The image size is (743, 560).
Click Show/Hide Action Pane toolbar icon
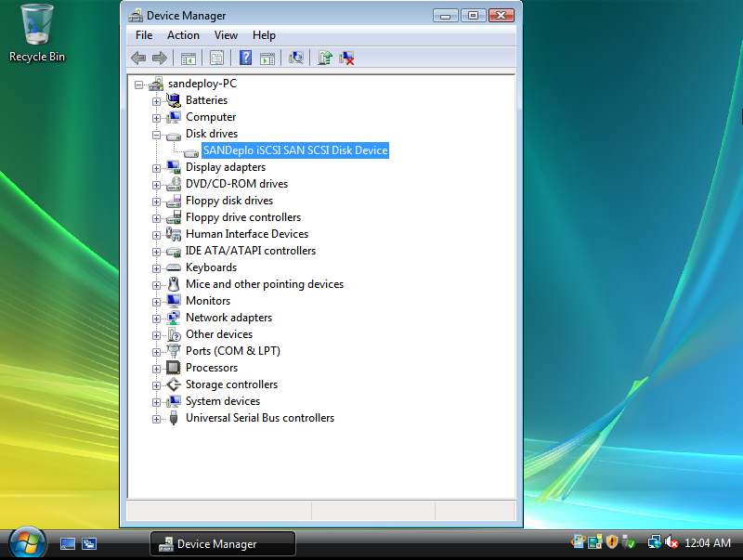point(267,59)
